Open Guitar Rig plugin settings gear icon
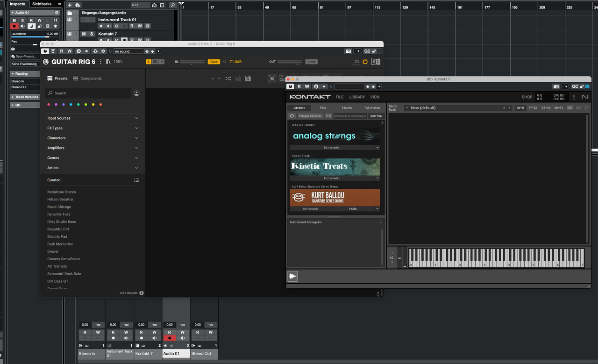The height and width of the screenshot is (364, 598). point(103,51)
